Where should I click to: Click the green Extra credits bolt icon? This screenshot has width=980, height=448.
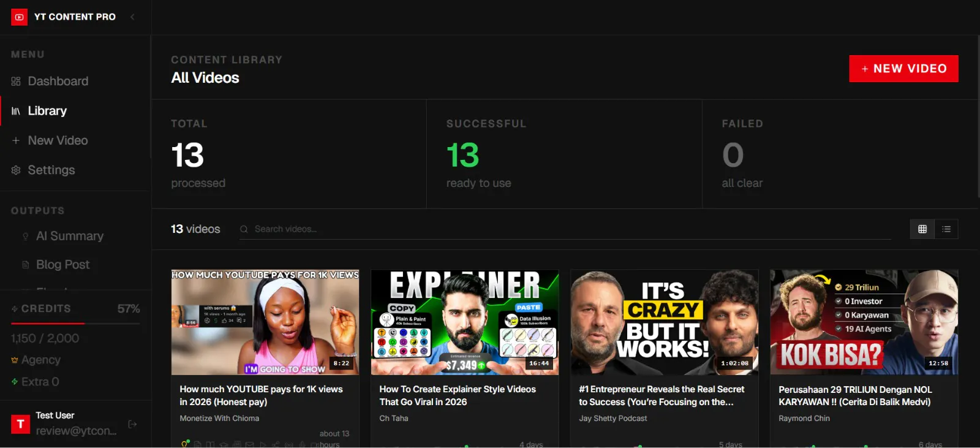click(x=15, y=382)
